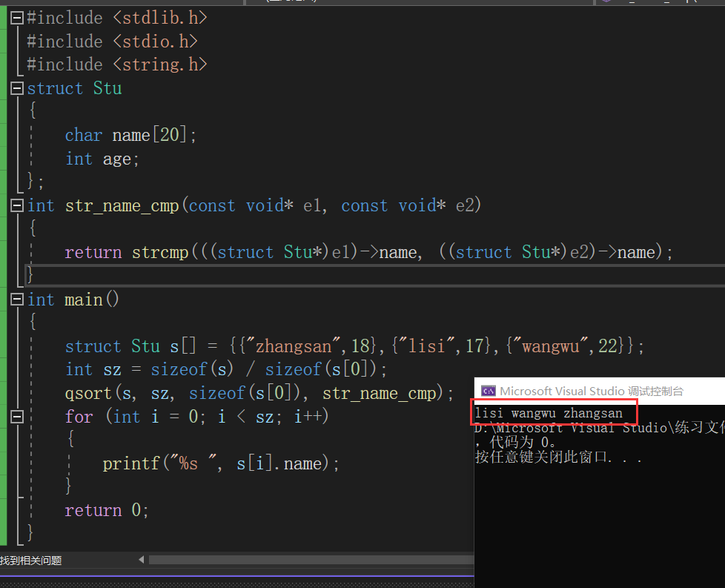Click the char name[20] declaration
Viewport: 725px width, 588px height.
(131, 135)
